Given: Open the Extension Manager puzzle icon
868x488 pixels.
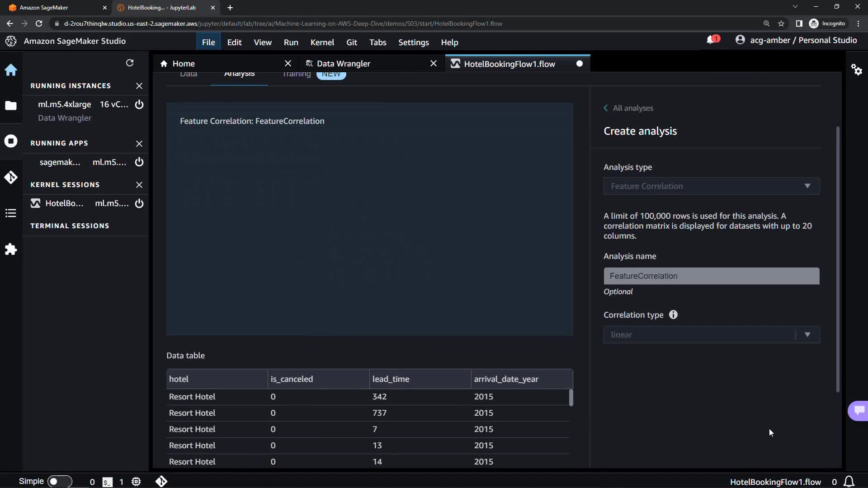Looking at the screenshot, I should point(11,249).
